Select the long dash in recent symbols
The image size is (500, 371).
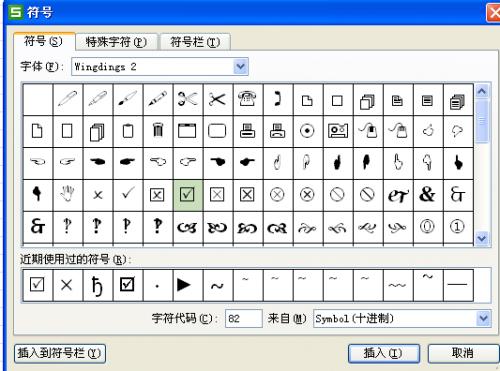click(457, 284)
